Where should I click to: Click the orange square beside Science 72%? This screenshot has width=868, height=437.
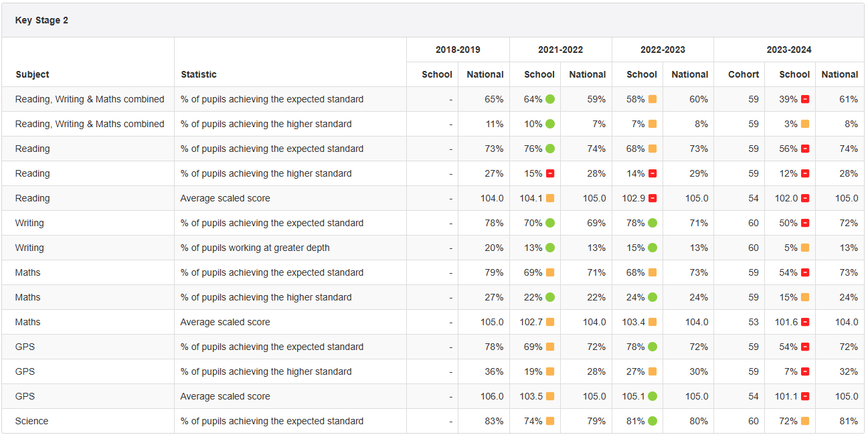click(x=805, y=421)
